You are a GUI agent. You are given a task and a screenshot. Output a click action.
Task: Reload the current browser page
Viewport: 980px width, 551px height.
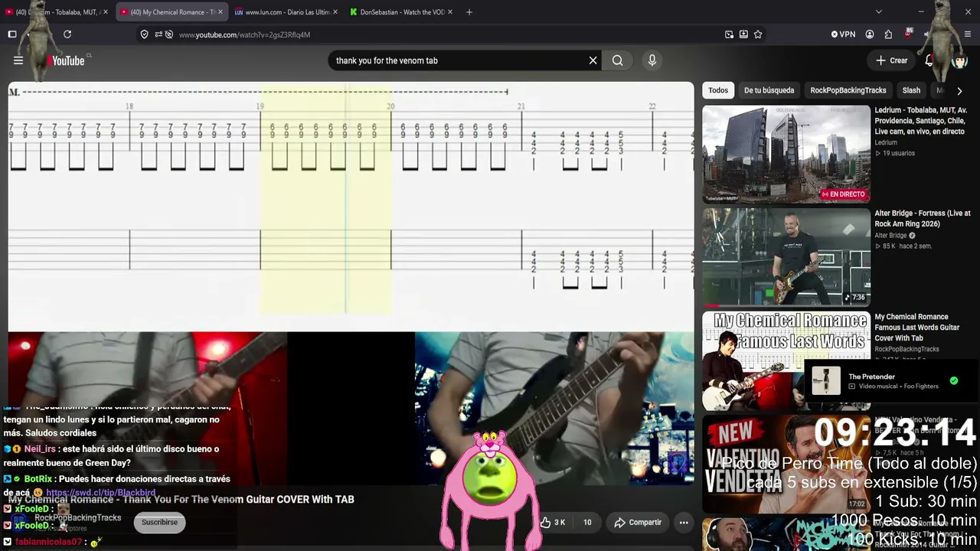coord(67,34)
